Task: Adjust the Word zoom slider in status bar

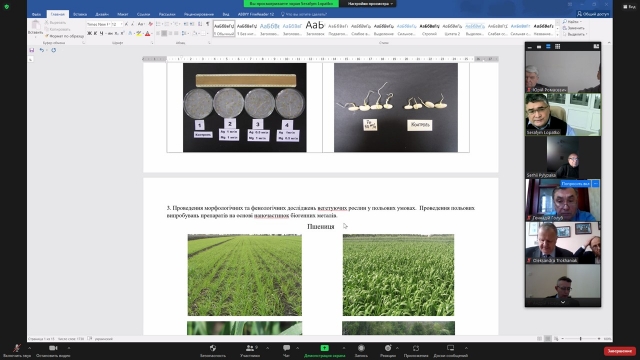Action: pyautogui.click(x=580, y=339)
